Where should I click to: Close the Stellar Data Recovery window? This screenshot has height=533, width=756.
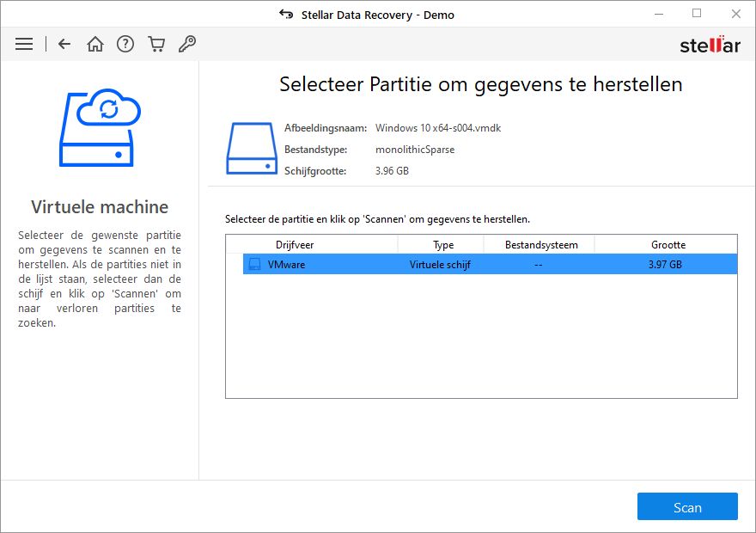(735, 14)
